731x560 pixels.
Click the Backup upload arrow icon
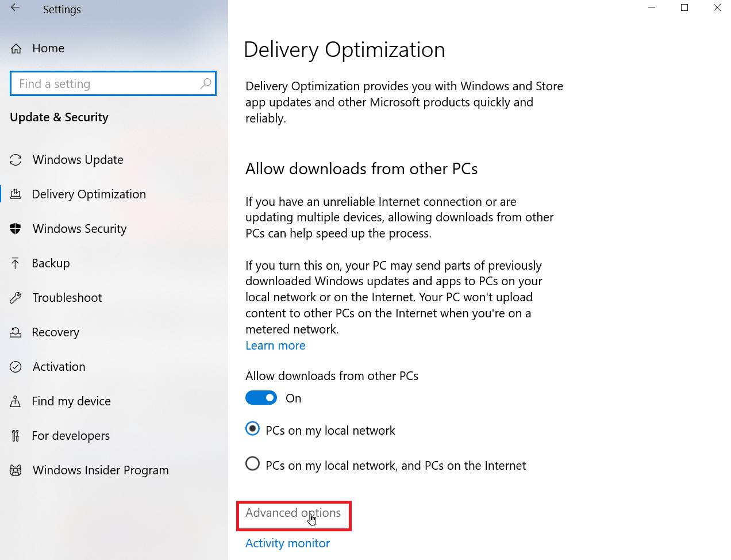pyautogui.click(x=16, y=263)
